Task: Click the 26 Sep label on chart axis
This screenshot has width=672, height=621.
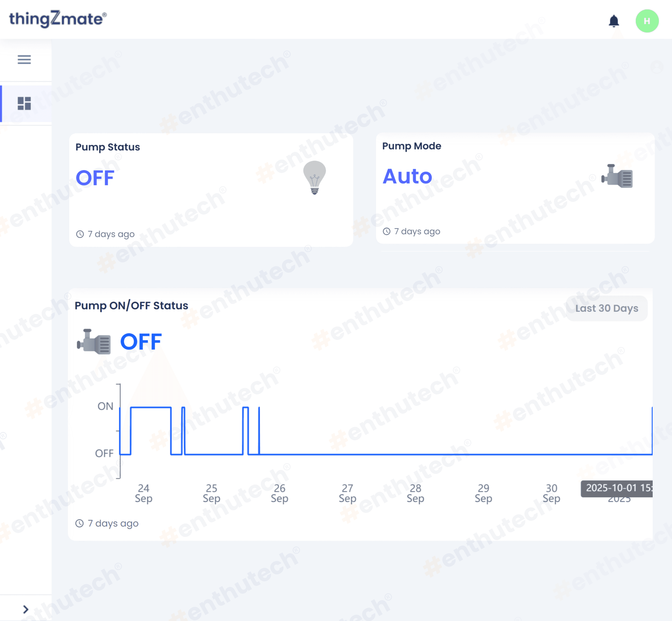Action: coord(280,493)
